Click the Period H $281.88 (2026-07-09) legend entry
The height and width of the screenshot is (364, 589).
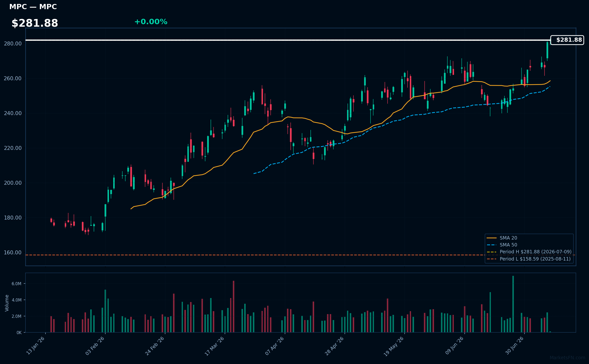[529, 252]
